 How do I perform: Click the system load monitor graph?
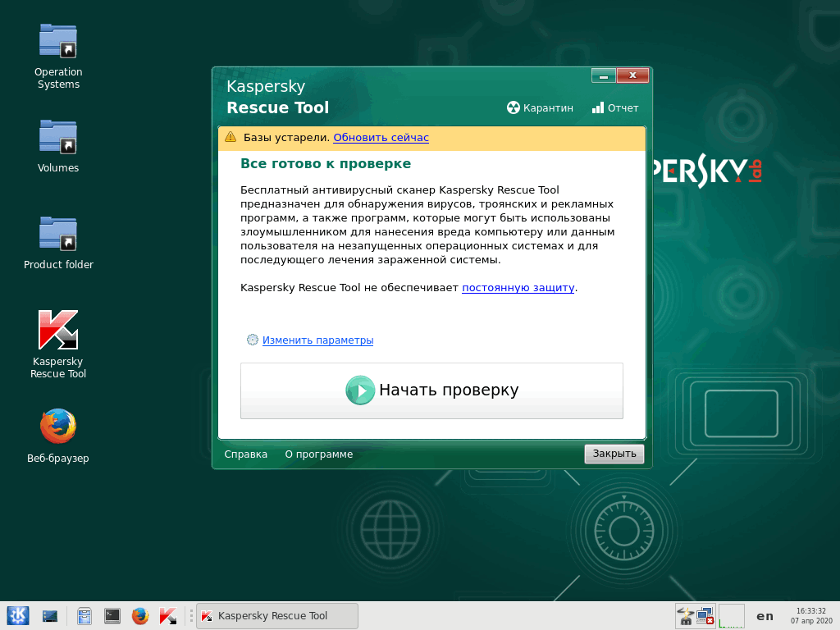point(731,616)
